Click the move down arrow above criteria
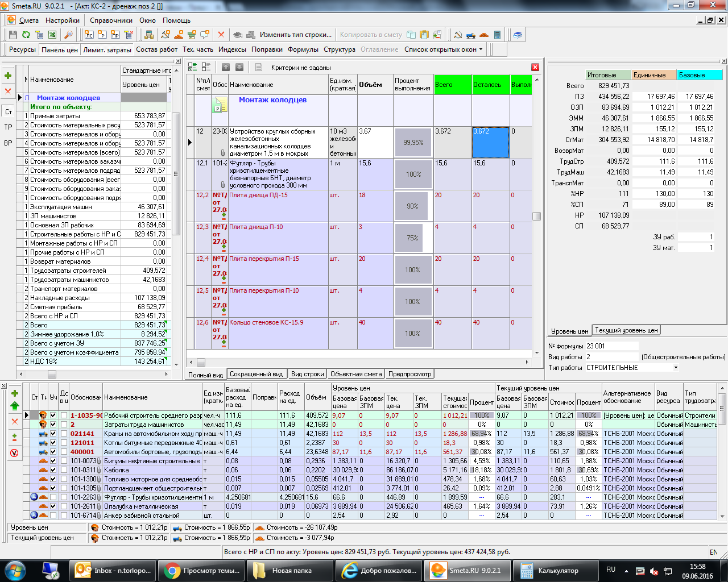Screen dimensions: 728x582 tap(239, 67)
